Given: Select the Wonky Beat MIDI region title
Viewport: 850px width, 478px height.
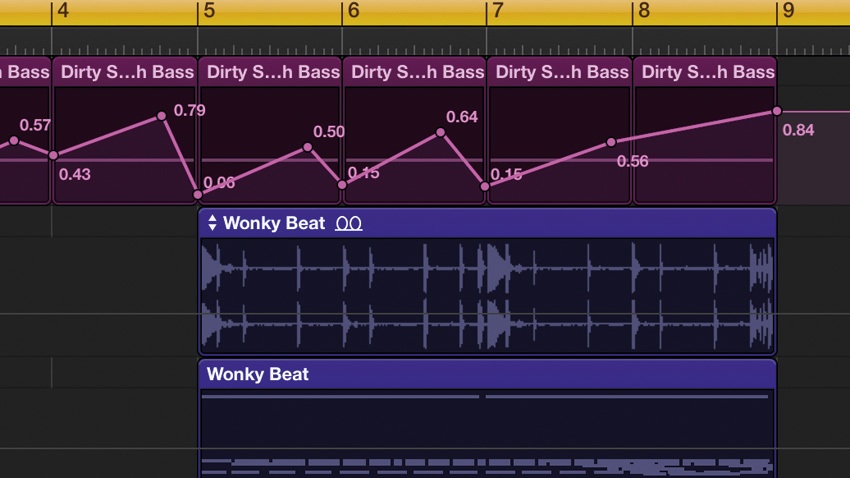Looking at the screenshot, I should [257, 374].
